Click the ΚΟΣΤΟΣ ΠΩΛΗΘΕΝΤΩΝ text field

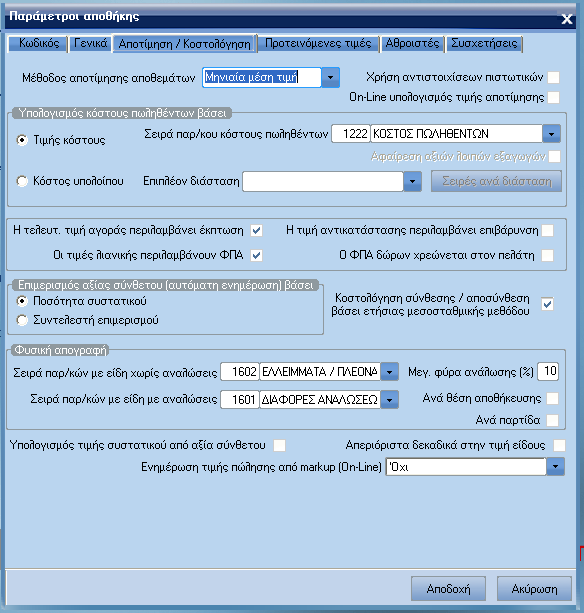click(456, 134)
